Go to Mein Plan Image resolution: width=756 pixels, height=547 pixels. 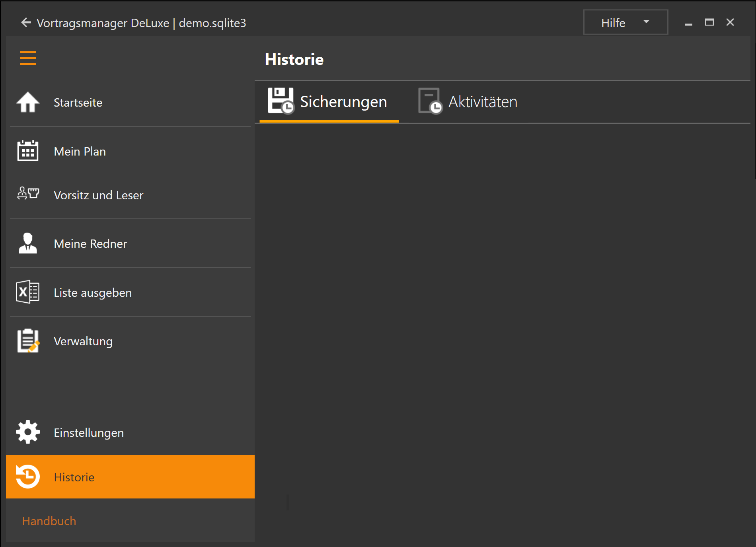tap(130, 152)
